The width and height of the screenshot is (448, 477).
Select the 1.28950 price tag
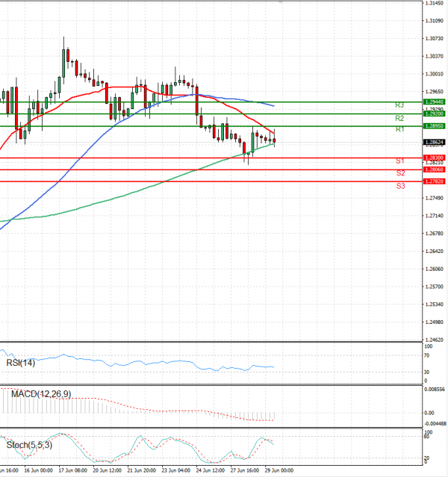tap(435, 126)
